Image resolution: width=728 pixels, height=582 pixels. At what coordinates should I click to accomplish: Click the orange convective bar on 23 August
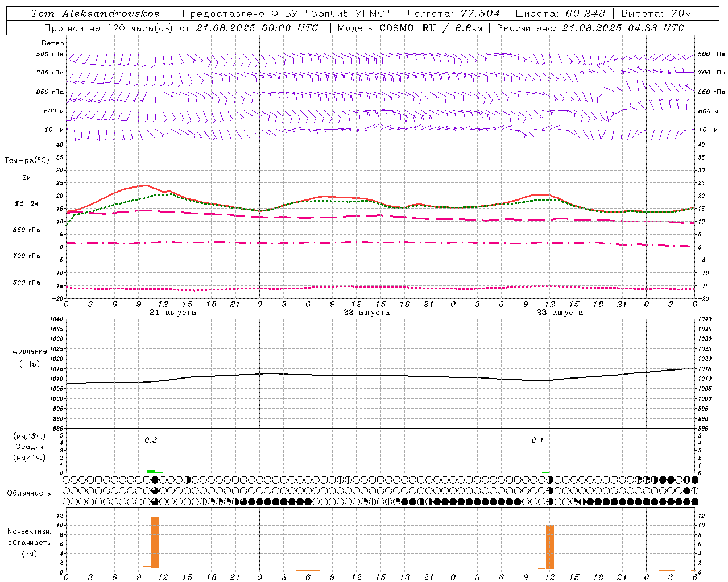point(549,547)
